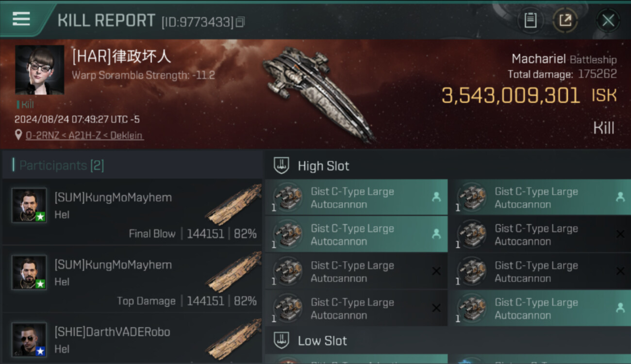Open the hamburger menu
Viewport: 631px width, 364px height.
21,19
